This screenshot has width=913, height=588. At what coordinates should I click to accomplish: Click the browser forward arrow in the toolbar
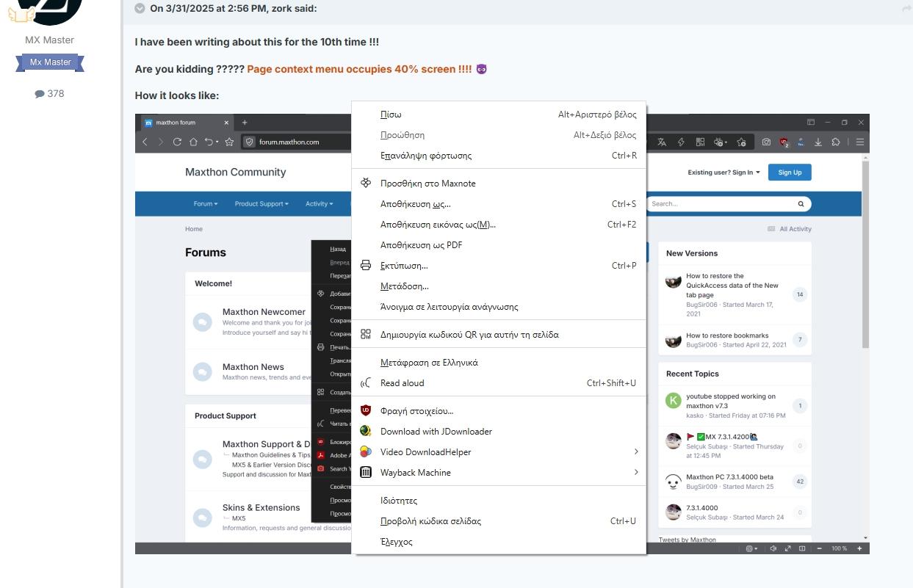[x=161, y=142]
